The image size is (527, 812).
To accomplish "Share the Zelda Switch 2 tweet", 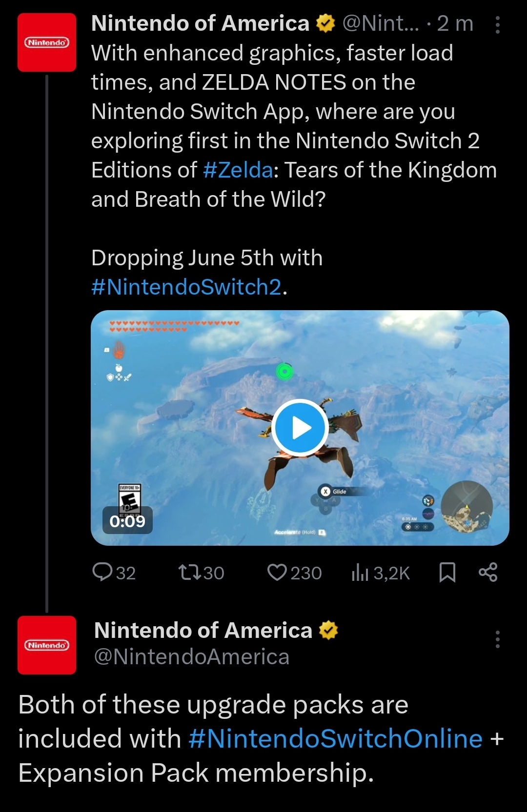I will (x=488, y=572).
